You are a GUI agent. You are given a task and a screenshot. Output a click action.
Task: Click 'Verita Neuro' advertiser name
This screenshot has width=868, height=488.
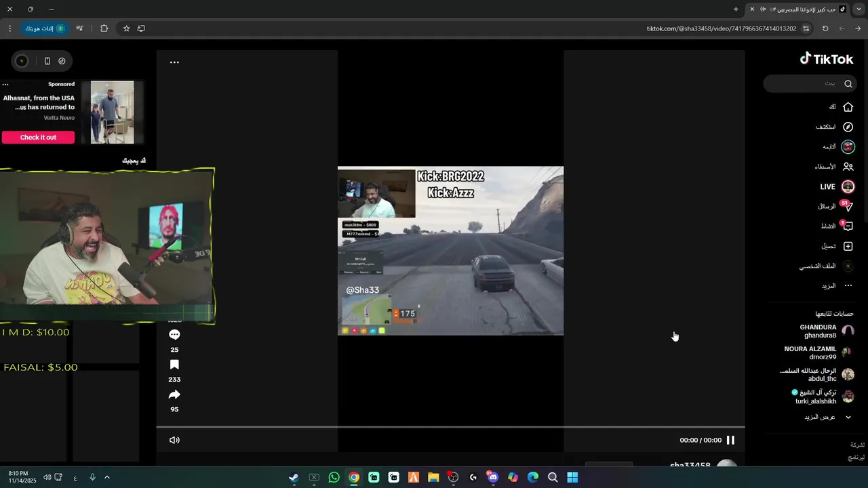click(59, 118)
